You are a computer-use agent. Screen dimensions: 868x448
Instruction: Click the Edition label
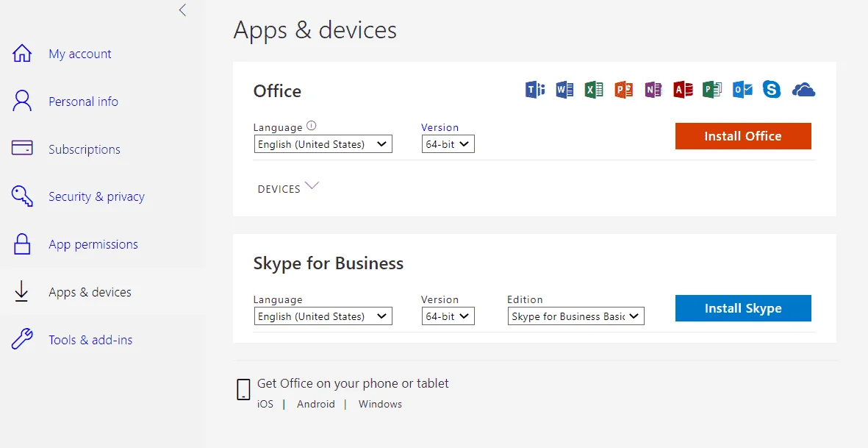tap(525, 299)
